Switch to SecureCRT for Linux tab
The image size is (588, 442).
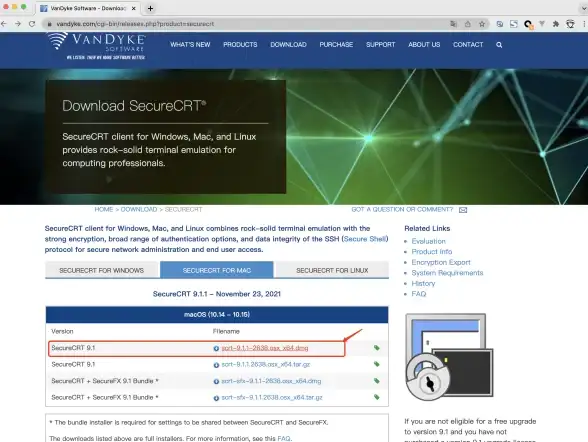point(332,270)
